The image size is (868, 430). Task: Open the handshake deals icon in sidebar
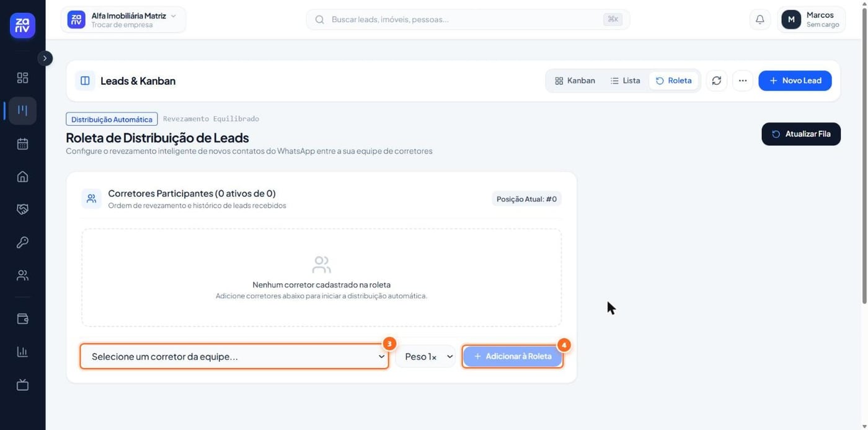click(x=22, y=209)
